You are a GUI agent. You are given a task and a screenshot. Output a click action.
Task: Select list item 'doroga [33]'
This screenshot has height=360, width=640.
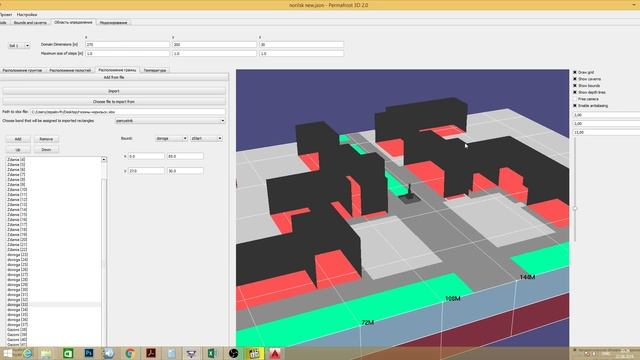click(18, 304)
